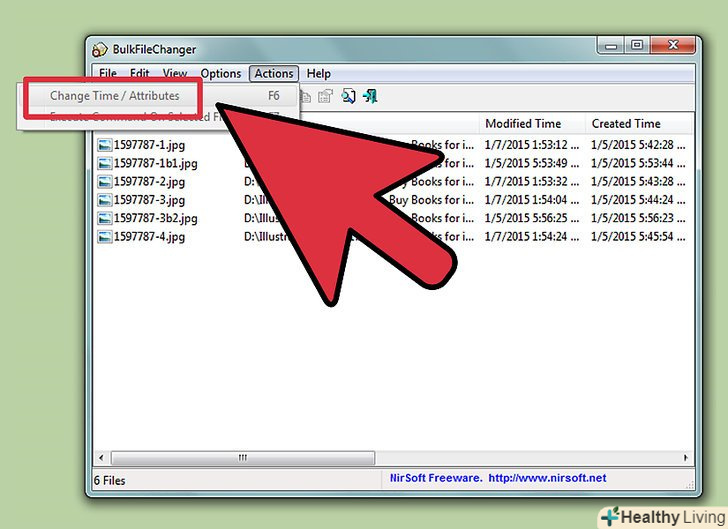Click the Properties toolbar icon

(x=325, y=96)
